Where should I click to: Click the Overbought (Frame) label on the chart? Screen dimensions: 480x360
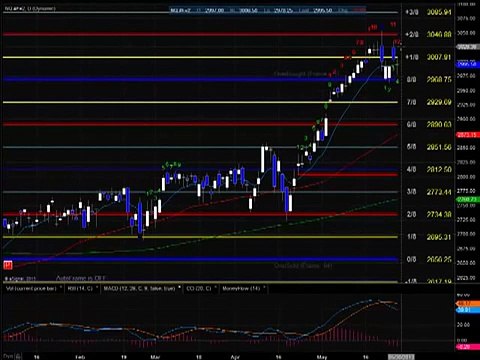300,74
